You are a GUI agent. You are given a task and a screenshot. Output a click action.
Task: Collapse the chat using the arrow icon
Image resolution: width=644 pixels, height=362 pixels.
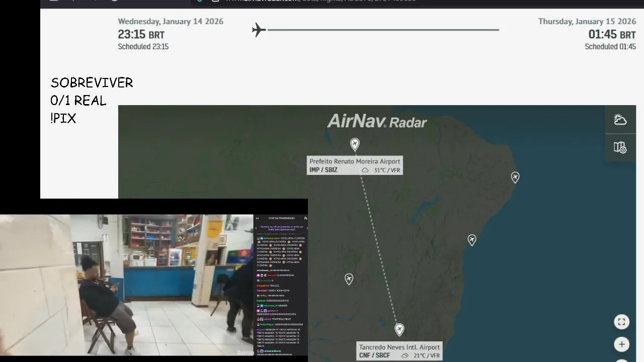point(257,218)
